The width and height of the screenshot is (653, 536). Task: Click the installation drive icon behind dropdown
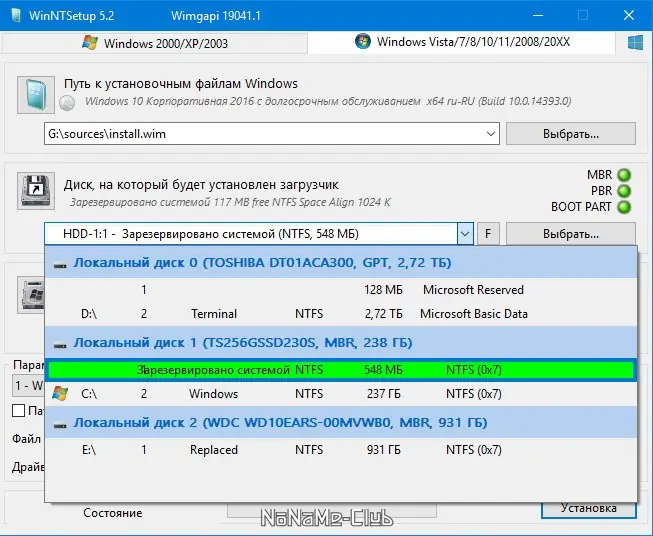pyautogui.click(x=32, y=295)
